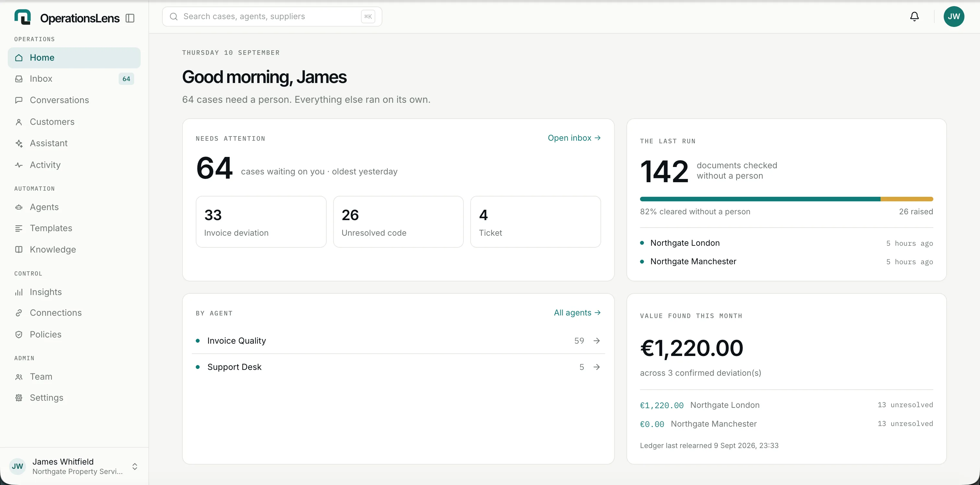Image resolution: width=980 pixels, height=485 pixels.
Task: Click the 82% cleared progress bar
Action: point(786,199)
